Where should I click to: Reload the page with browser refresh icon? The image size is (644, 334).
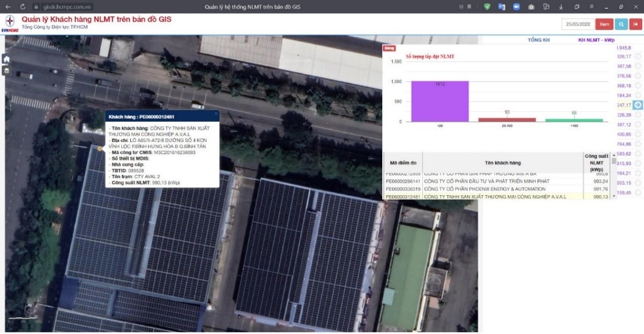pos(23,7)
